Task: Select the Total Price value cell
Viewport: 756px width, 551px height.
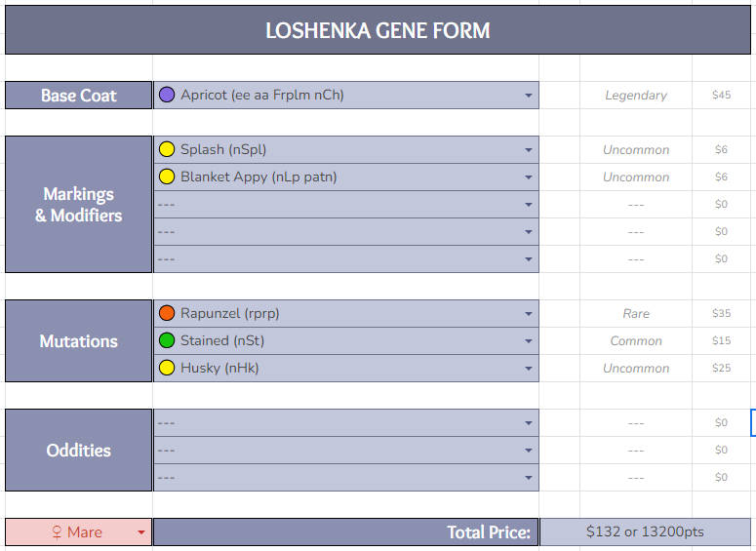Action: (x=645, y=532)
